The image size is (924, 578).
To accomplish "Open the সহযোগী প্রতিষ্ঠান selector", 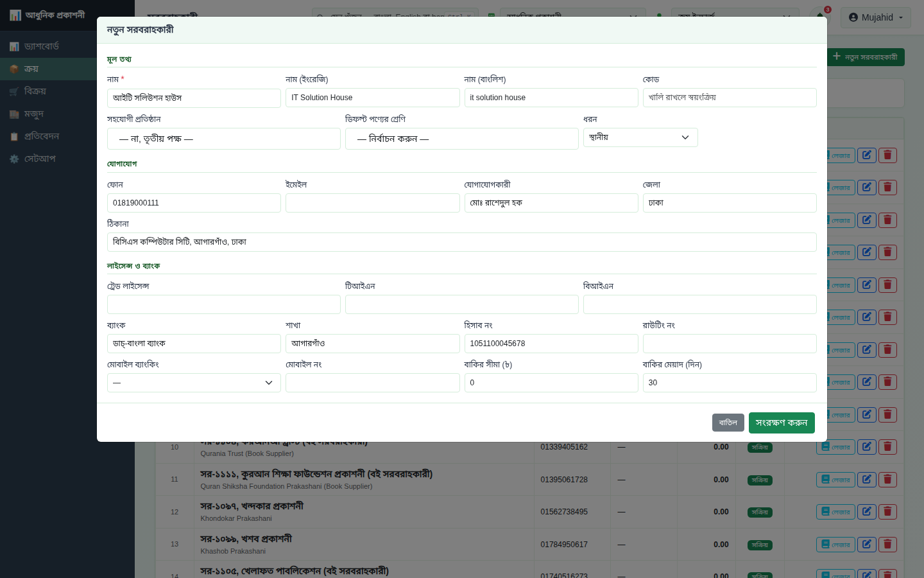I will click(223, 139).
